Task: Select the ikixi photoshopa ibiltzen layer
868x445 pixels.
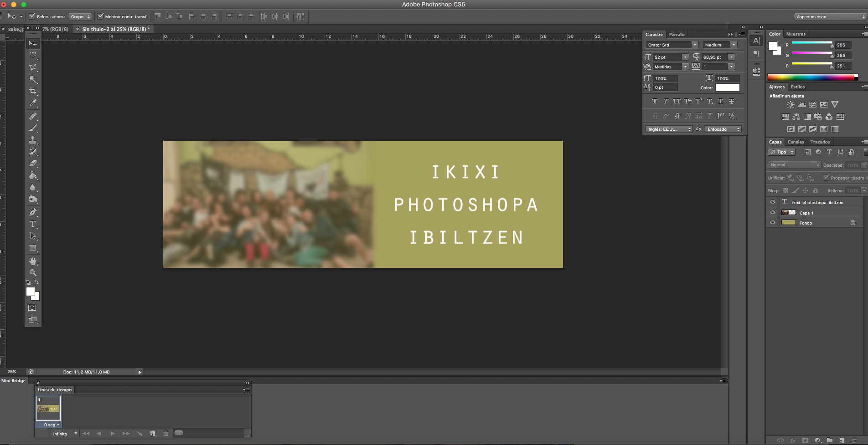Action: [817, 202]
